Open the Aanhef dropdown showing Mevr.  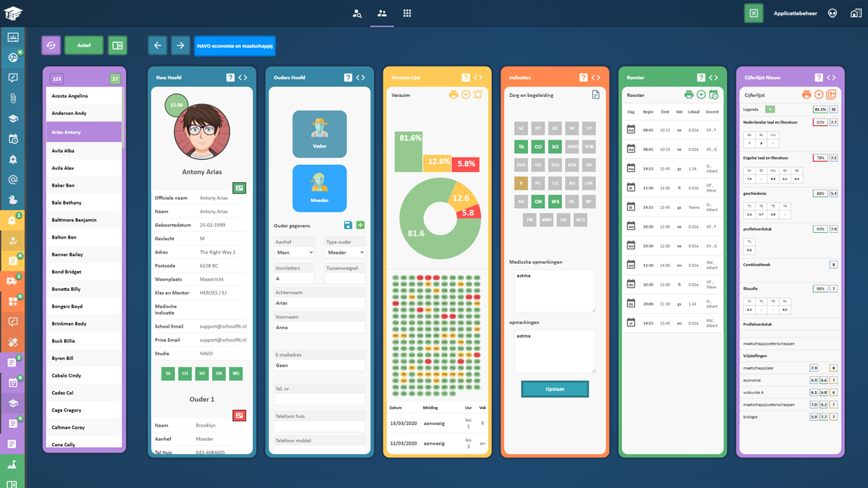(x=294, y=252)
